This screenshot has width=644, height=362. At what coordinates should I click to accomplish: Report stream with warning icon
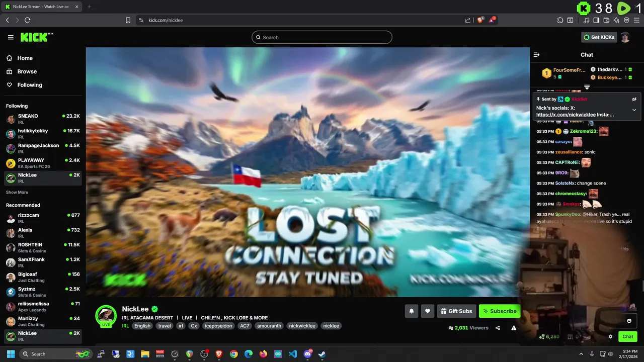[x=514, y=328]
